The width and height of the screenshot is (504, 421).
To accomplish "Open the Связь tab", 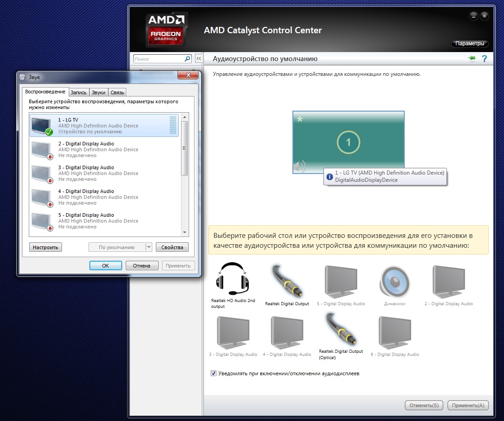I will pos(117,92).
